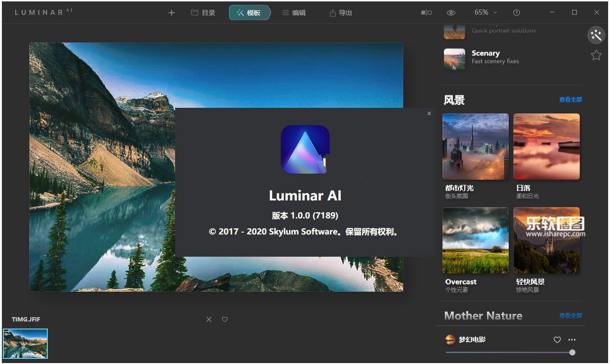Click the TIMG.JFIF filename label

pos(26,320)
